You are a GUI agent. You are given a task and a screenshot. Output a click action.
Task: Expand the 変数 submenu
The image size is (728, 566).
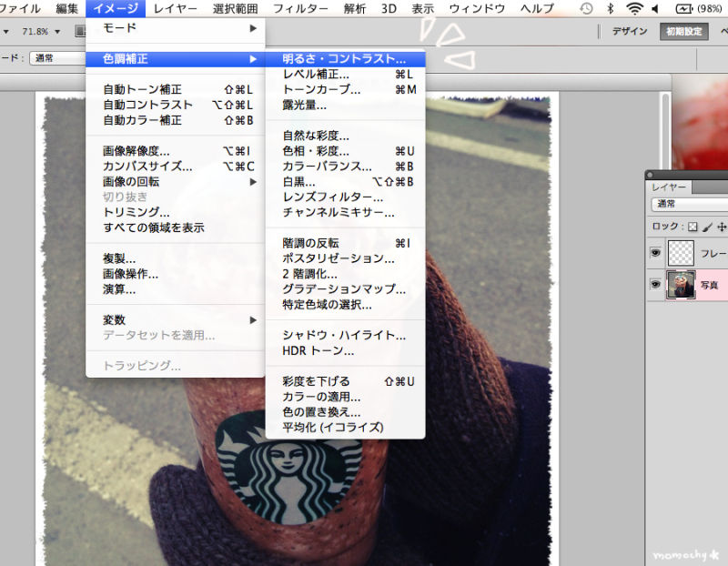click(x=176, y=320)
